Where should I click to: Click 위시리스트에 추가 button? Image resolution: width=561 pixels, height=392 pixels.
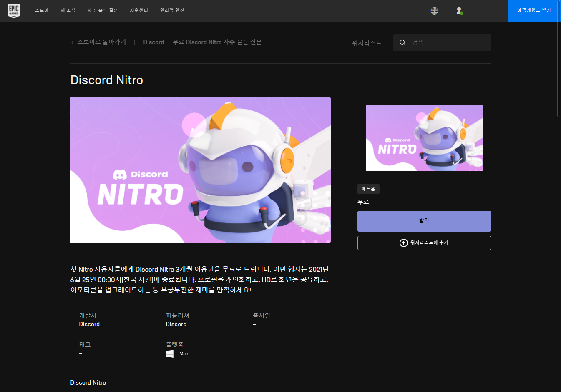(x=424, y=243)
